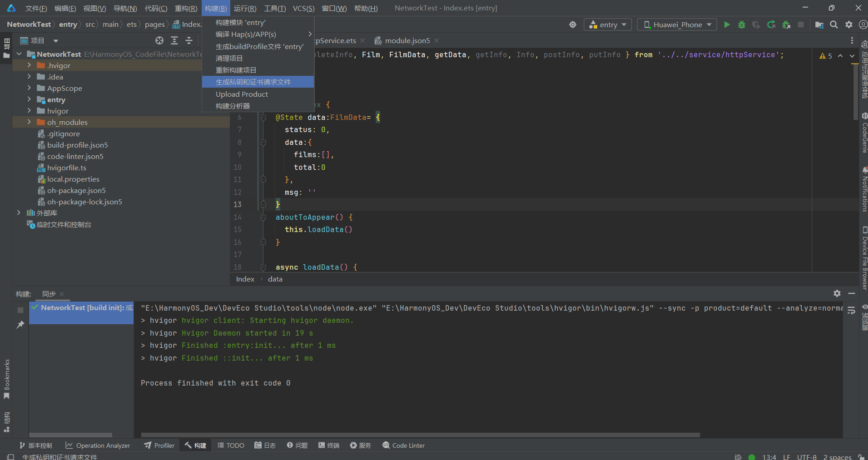868x460 pixels.
Task: Open build-profile.json5 file in tree
Action: tap(78, 145)
